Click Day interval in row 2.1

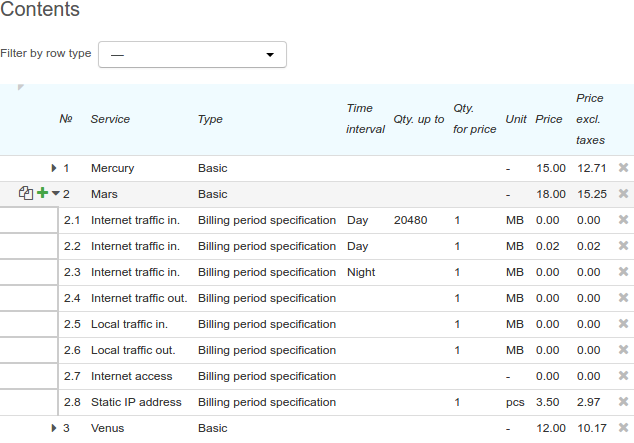tap(357, 220)
